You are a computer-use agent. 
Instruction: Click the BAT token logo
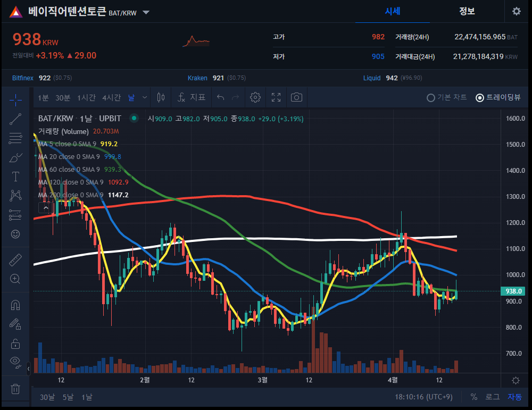[x=15, y=12]
